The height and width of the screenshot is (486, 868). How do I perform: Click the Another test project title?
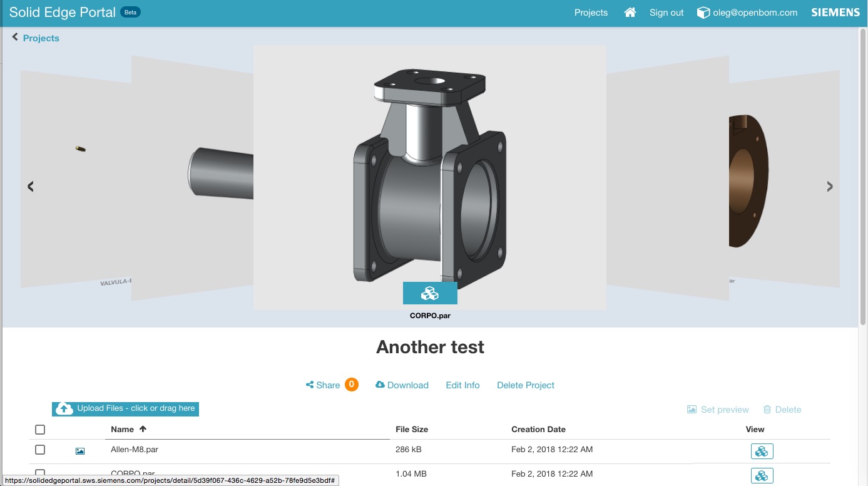(x=430, y=347)
